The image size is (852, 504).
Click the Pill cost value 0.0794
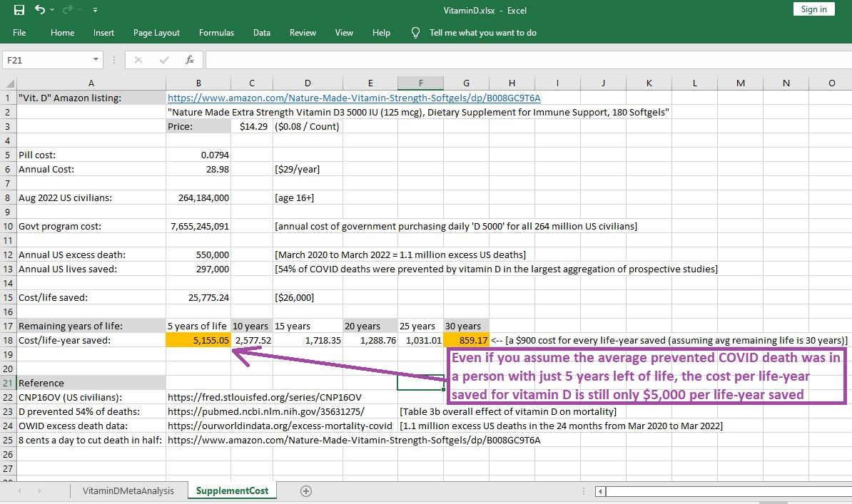pyautogui.click(x=198, y=155)
